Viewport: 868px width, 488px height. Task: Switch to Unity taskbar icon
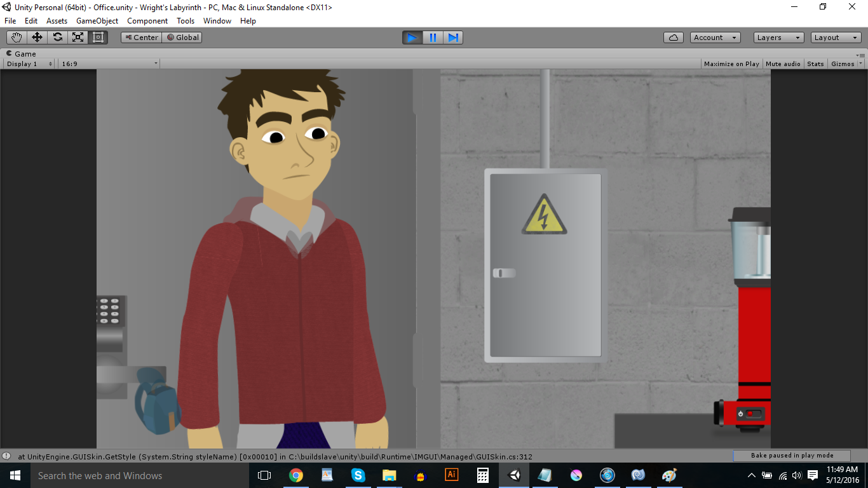coord(513,475)
